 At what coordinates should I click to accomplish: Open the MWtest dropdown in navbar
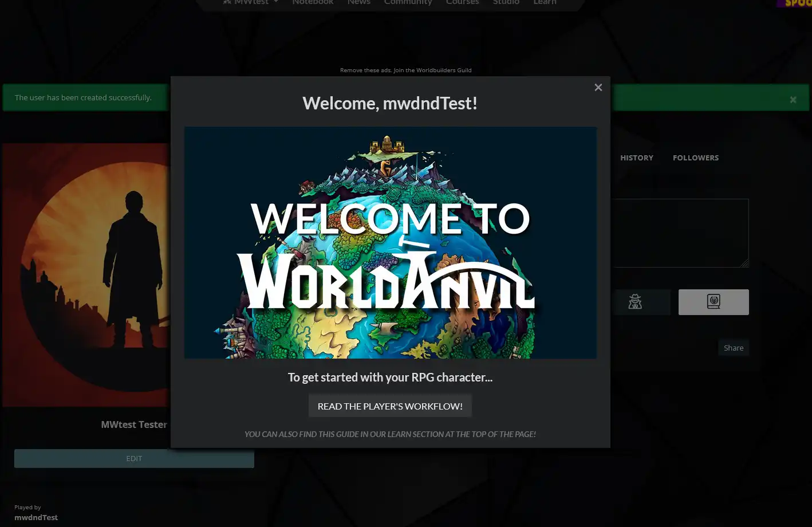[251, 2]
